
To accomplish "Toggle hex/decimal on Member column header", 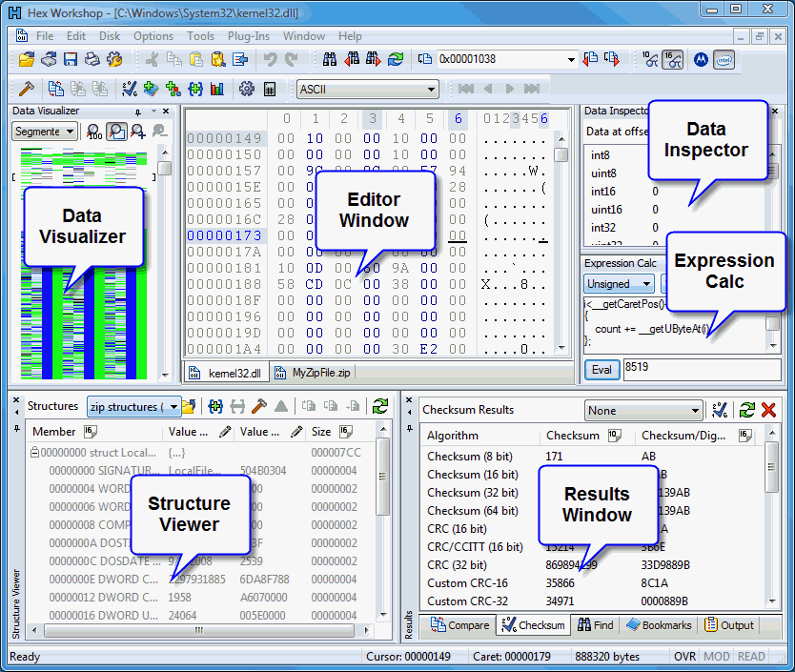I will (x=91, y=432).
